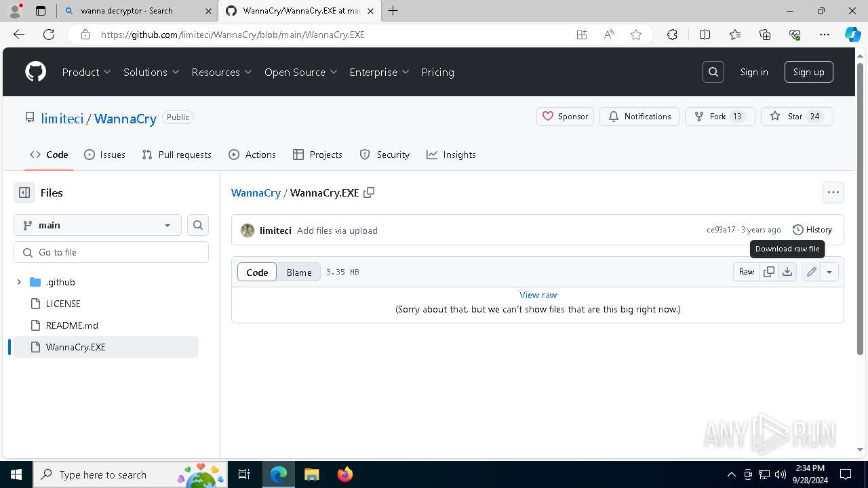This screenshot has height=488, width=868.
Task: Copy raw file icon button
Action: [769, 272]
